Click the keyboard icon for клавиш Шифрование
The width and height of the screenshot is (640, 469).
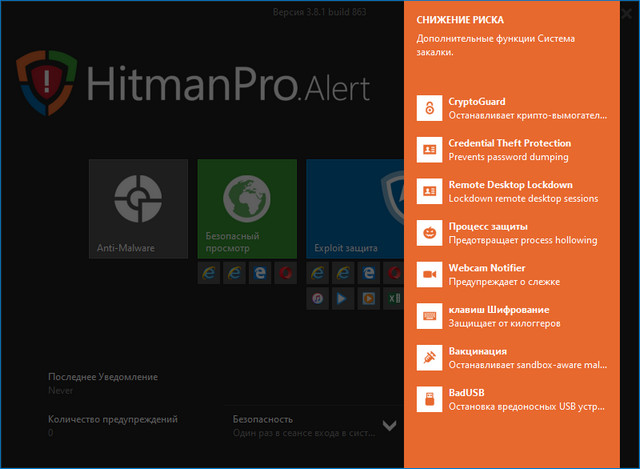429,315
